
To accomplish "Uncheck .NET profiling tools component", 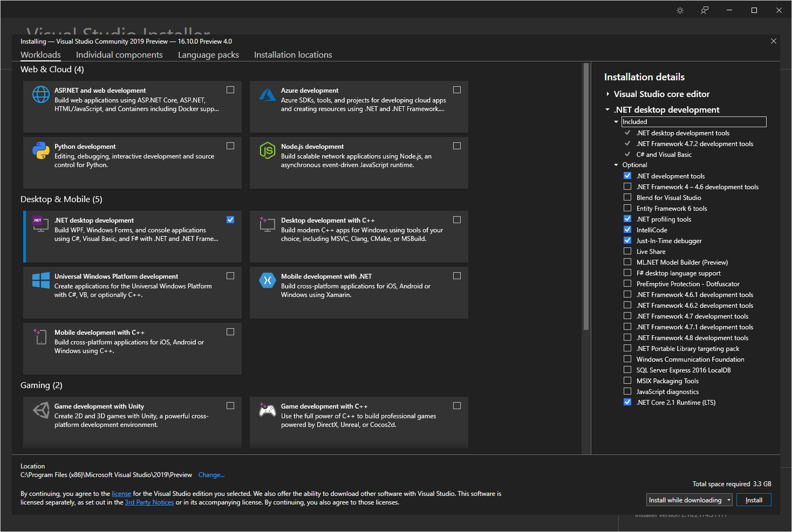I will (x=627, y=219).
